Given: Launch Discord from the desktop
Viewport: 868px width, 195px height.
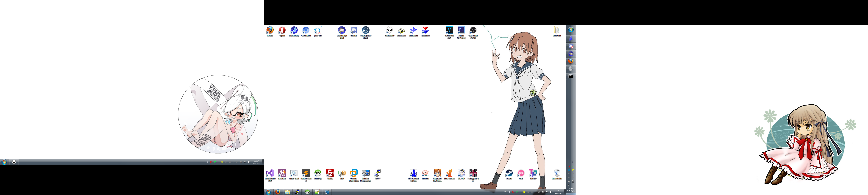Looking at the screenshot, I should tap(354, 32).
